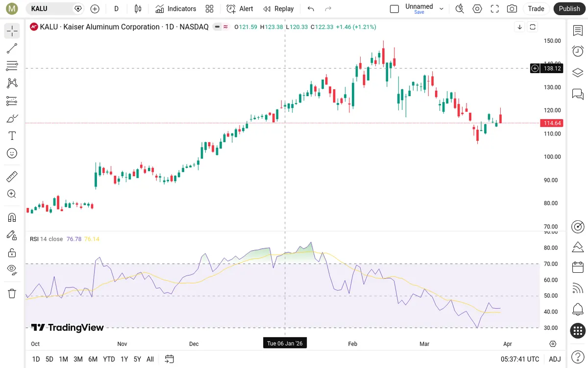
Task: Redo the last action
Action: point(328,9)
